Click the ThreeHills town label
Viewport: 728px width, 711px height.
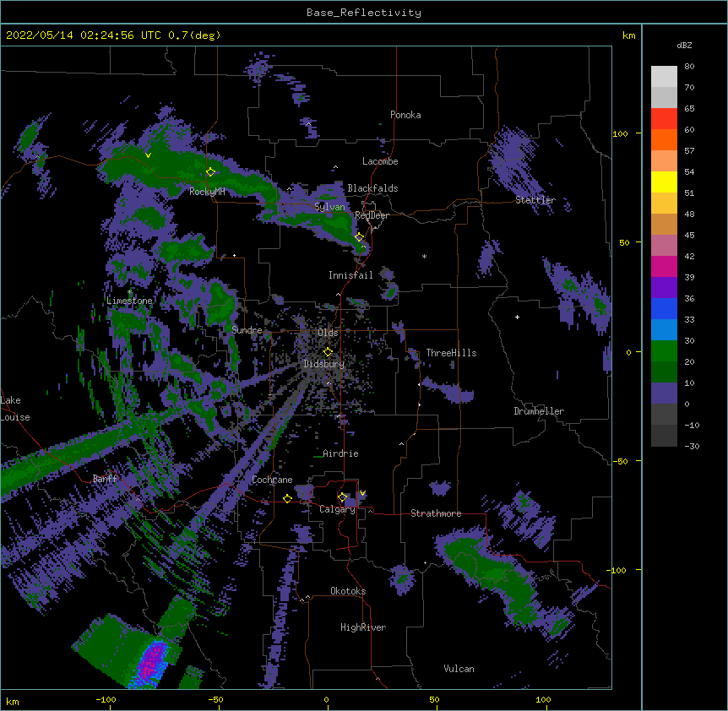coord(451,353)
